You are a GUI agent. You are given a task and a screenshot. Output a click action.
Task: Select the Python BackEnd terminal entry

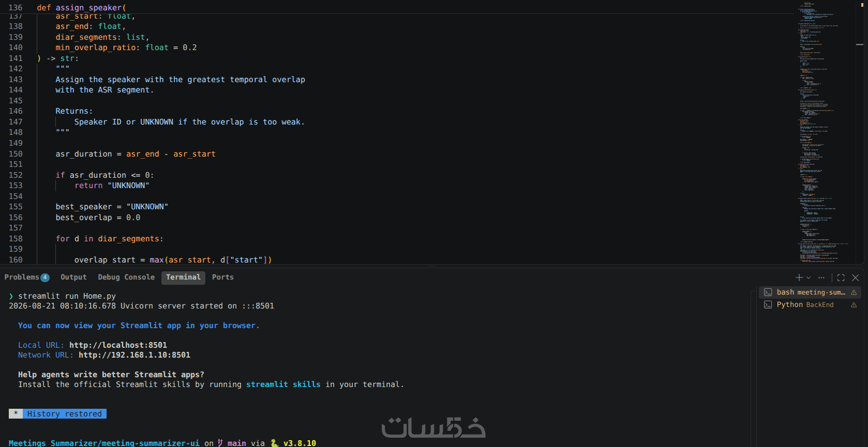tap(810, 305)
